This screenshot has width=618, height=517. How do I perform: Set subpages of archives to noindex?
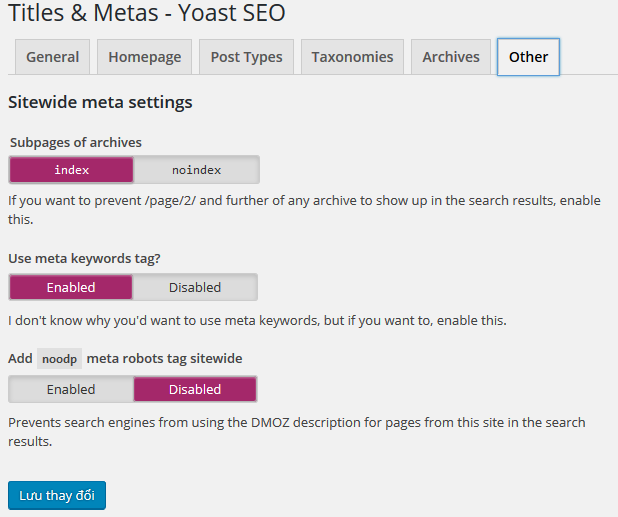(x=196, y=170)
